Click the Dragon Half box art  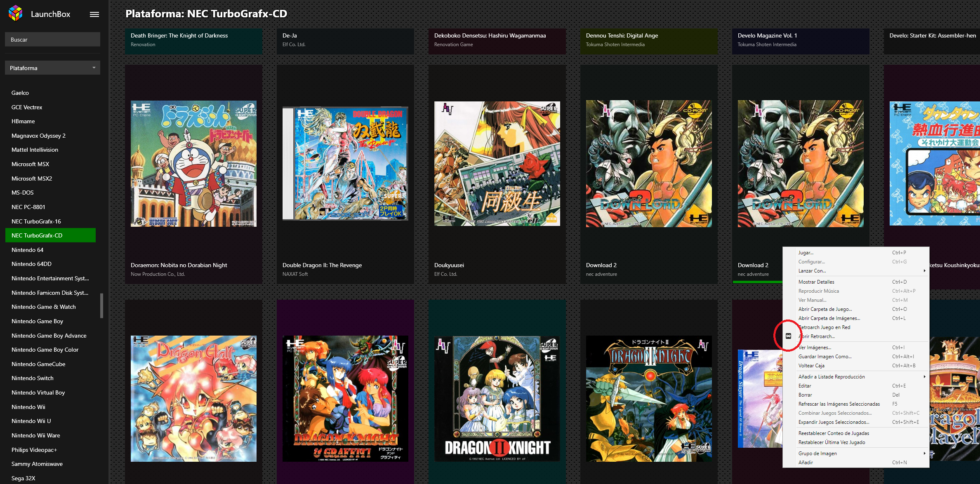[193, 399]
